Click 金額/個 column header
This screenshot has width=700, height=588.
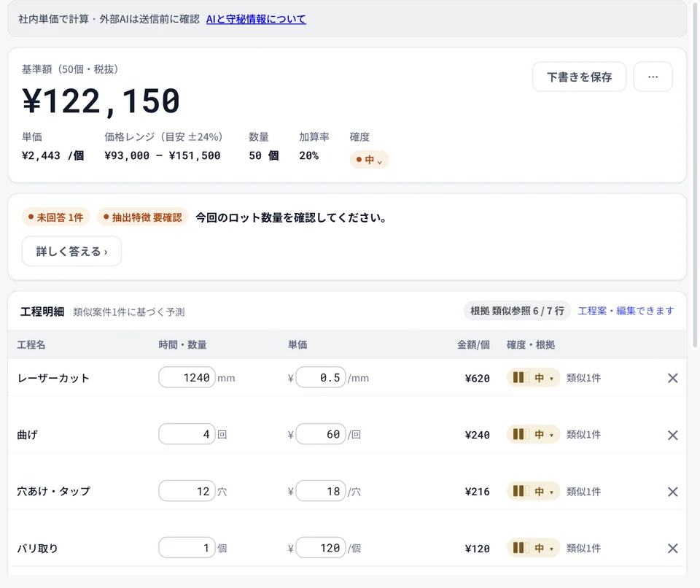473,344
